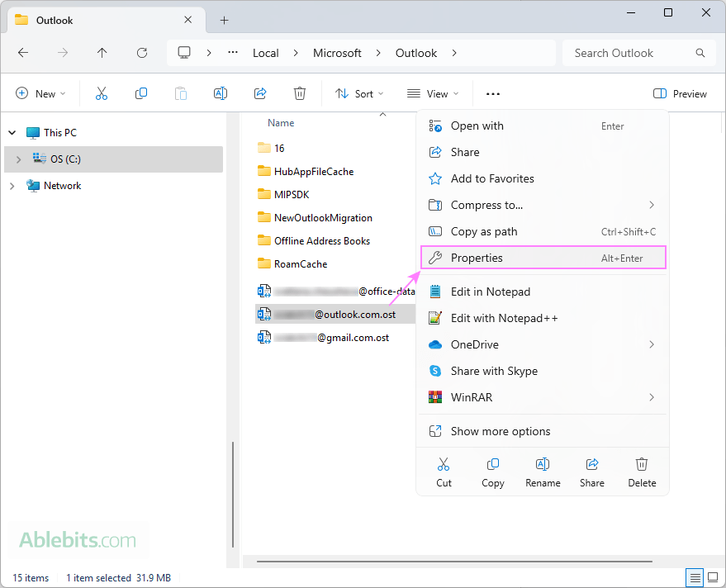Screen dimensions: 726x588
Task: Add a new tab with plus button
Action: coord(224,21)
